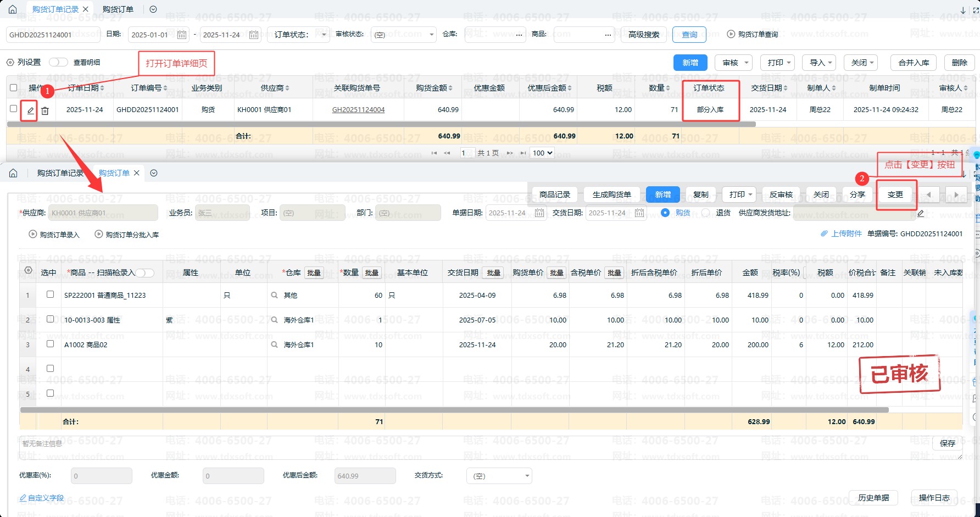980x517 pixels.
Task: Click the 变更 button
Action: (895, 194)
